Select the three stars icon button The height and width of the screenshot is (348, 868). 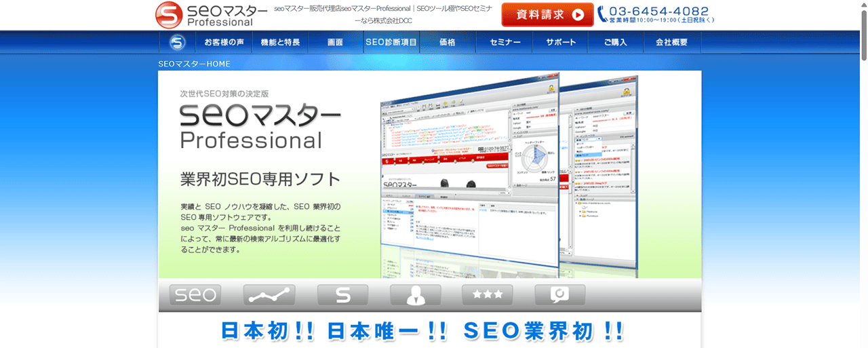tap(488, 295)
